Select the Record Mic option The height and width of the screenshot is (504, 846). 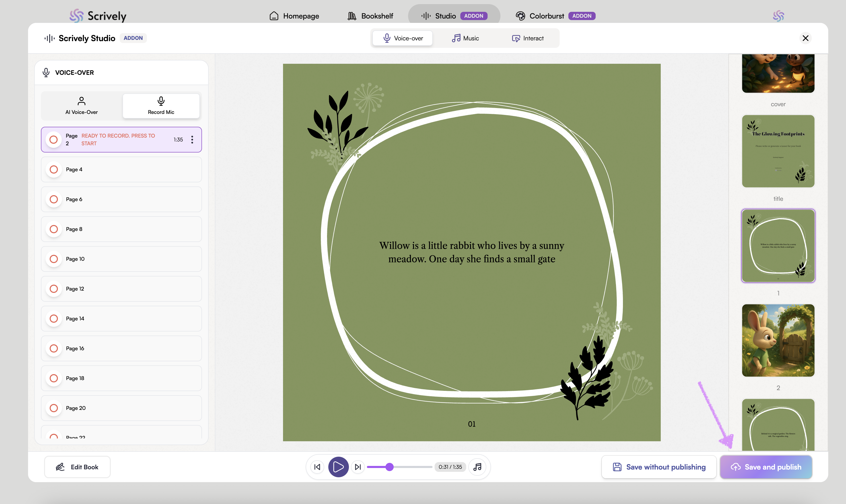[x=161, y=106]
